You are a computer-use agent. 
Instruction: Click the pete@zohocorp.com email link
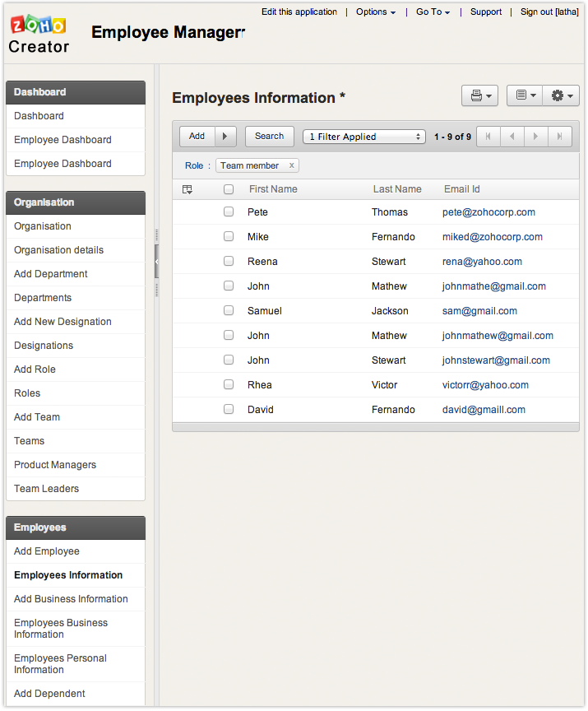coord(488,212)
